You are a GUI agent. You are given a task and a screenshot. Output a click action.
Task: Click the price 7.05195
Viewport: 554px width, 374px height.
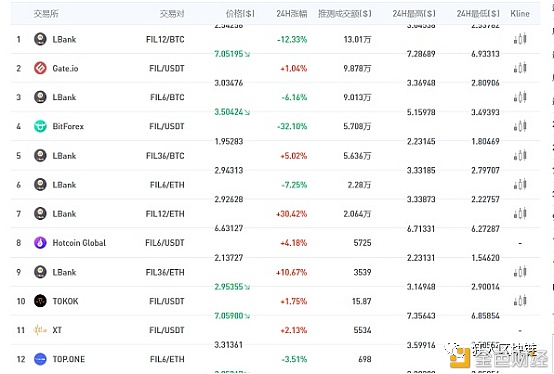tap(229, 54)
